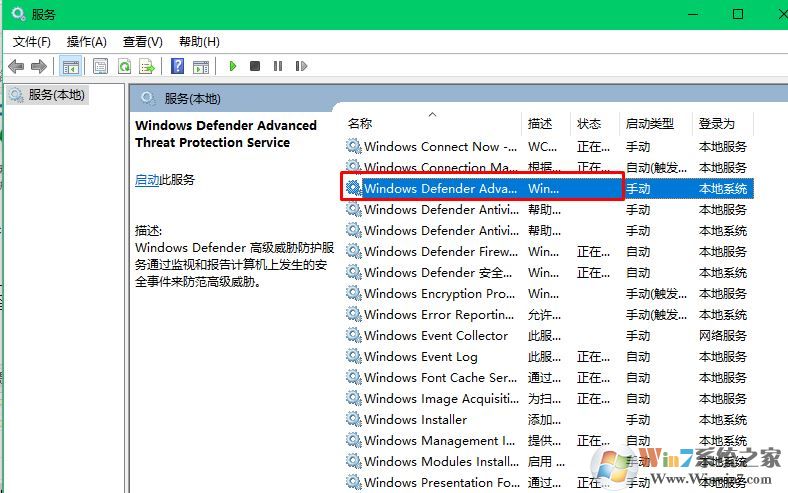Click the 启动 link to start service
This screenshot has width=788, height=493.
point(147,179)
